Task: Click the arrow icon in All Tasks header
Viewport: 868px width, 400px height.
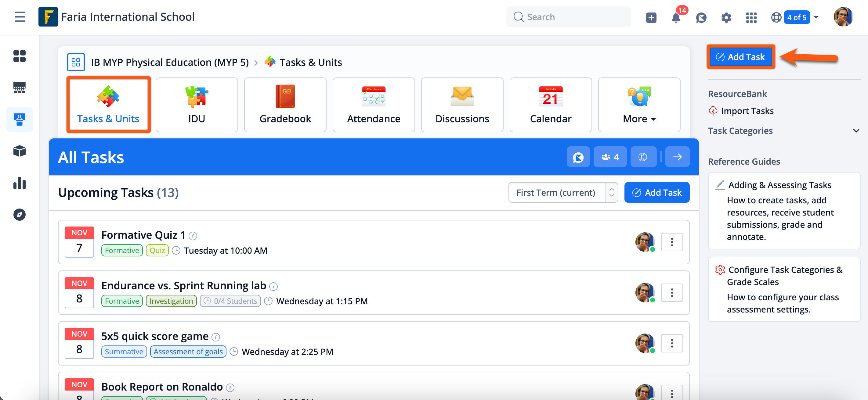Action: coord(677,157)
